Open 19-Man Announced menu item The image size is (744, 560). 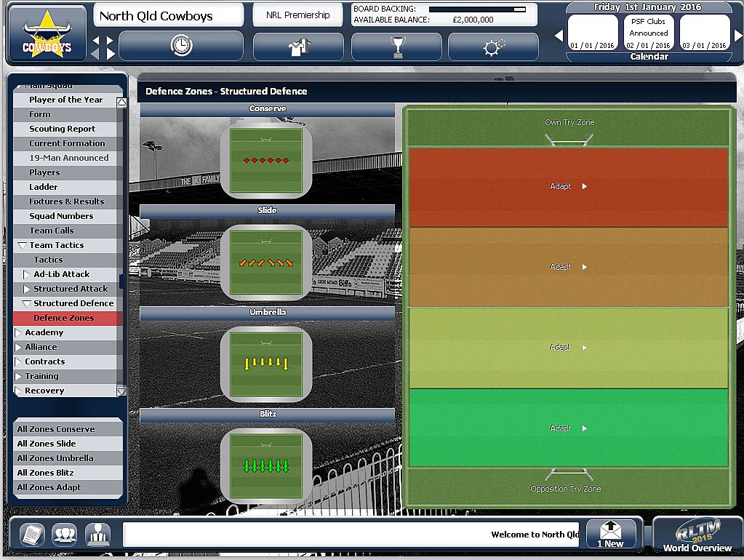pos(65,158)
